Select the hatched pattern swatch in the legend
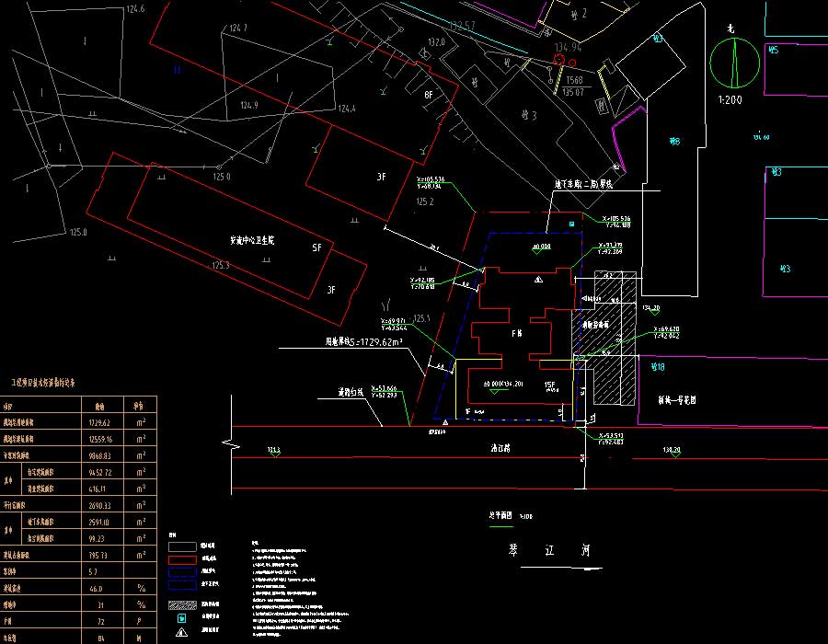The width and height of the screenshot is (828, 644). pos(182,605)
